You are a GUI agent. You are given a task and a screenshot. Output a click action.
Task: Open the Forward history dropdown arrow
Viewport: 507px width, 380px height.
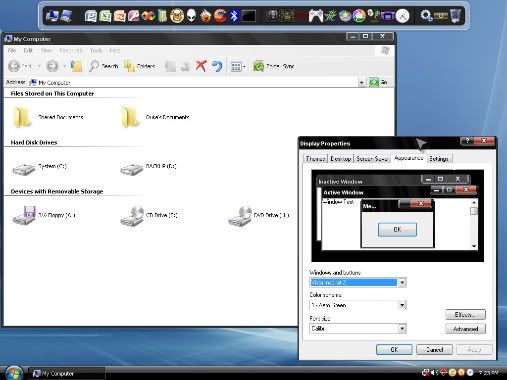pyautogui.click(x=64, y=66)
